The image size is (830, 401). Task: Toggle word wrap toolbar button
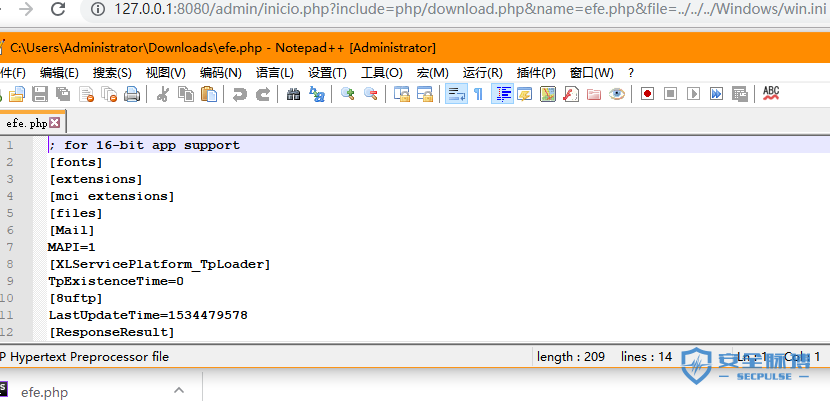pyautogui.click(x=455, y=94)
